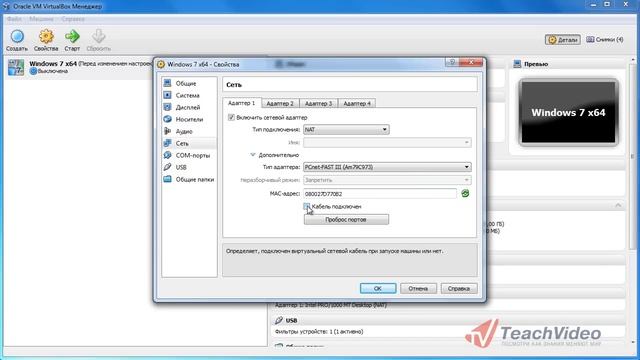The image size is (640, 360).
Task: Open the Тип подключения NAT dropdown
Action: click(346, 130)
